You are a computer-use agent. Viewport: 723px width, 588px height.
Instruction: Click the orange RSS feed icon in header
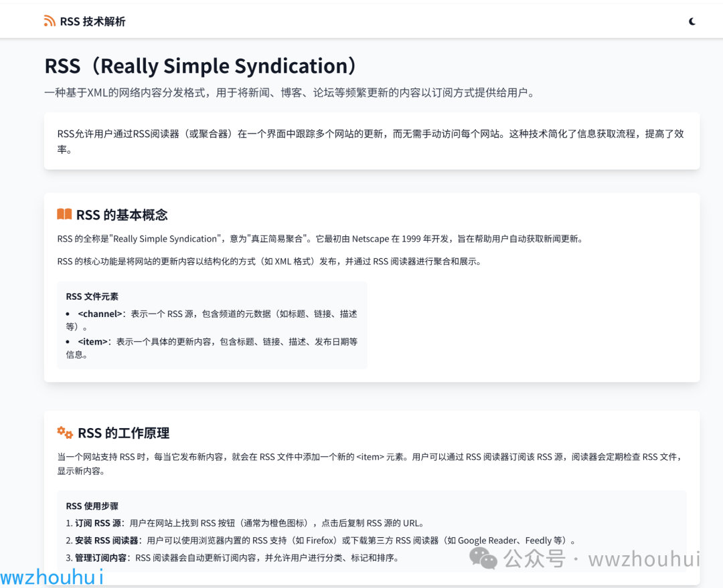pos(49,21)
